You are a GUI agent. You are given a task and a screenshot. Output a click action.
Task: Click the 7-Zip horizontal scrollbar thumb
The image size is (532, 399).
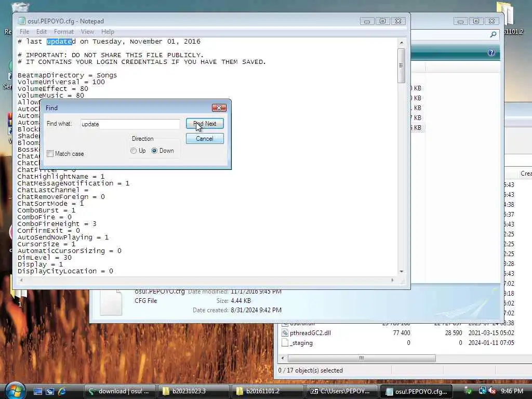coord(362,358)
